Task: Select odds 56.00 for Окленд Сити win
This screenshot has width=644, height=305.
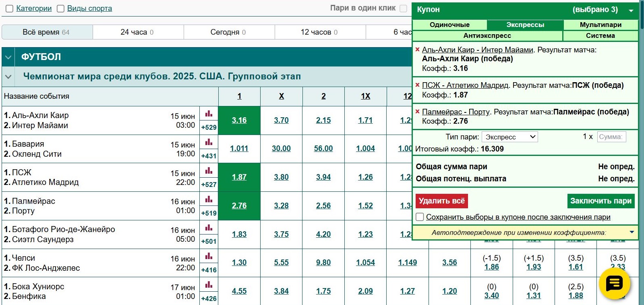Action: pos(323,149)
